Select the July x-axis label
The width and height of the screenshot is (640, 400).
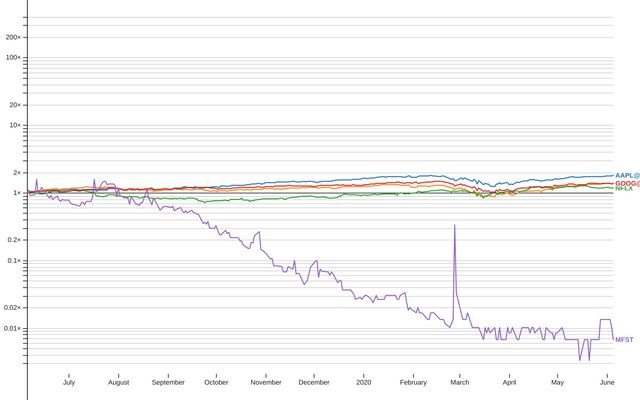coord(69,382)
